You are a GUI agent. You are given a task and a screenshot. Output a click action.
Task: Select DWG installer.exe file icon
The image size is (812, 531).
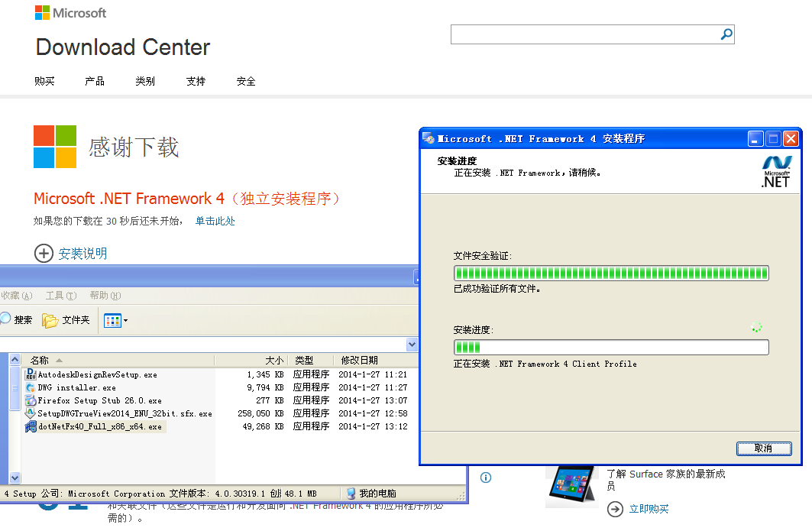[31, 387]
